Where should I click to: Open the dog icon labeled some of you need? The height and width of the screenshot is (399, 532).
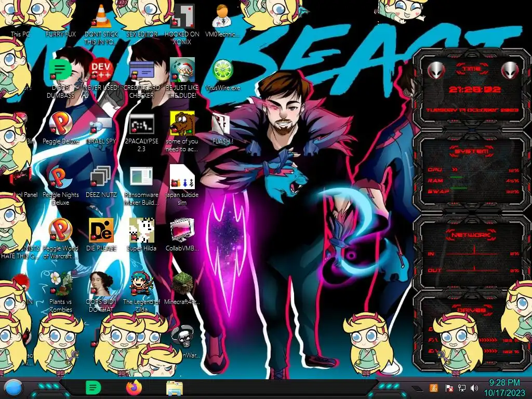182,123
